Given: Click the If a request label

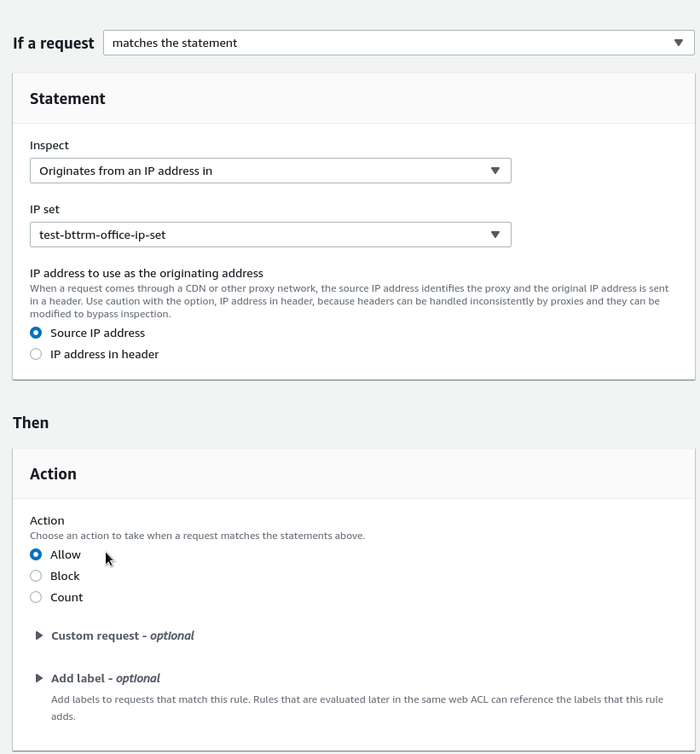Looking at the screenshot, I should tap(53, 43).
